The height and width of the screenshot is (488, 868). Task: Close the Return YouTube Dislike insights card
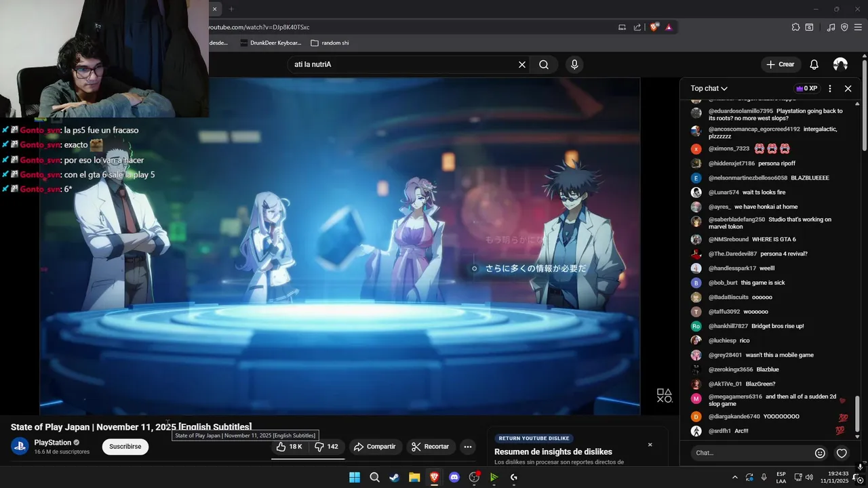650,445
